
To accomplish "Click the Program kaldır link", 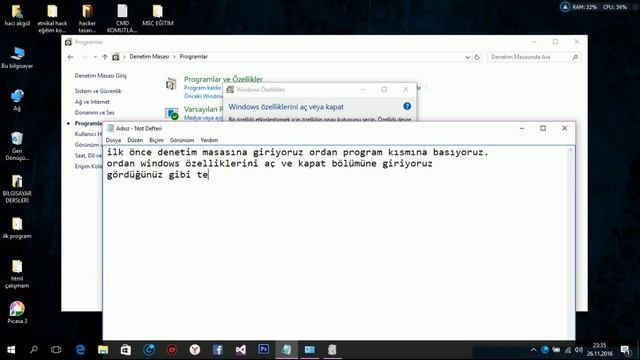I will pyautogui.click(x=202, y=88).
